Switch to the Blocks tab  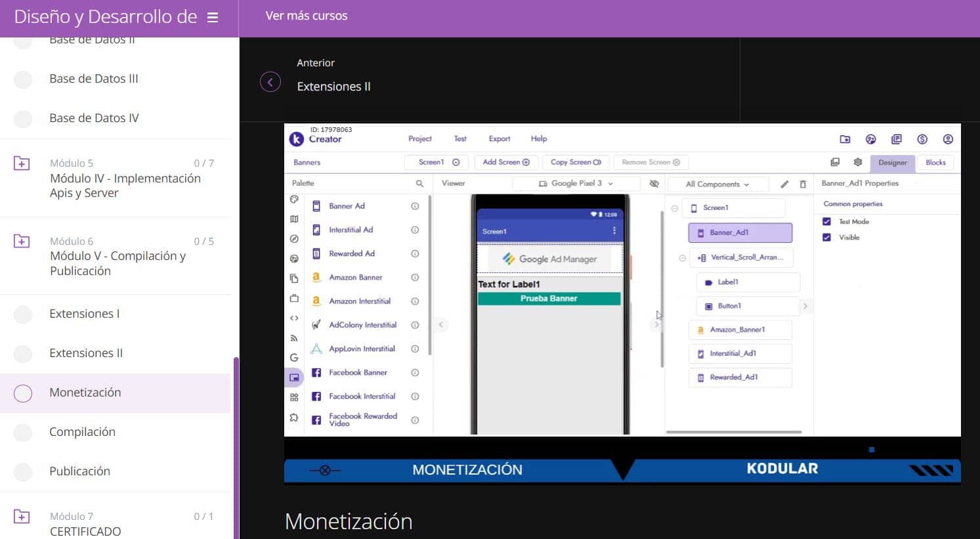click(935, 163)
